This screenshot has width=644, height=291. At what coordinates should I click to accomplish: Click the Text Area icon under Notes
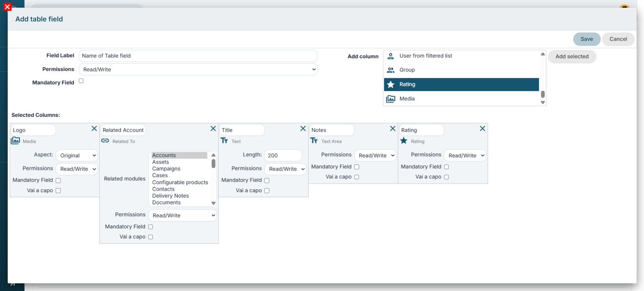[314, 141]
